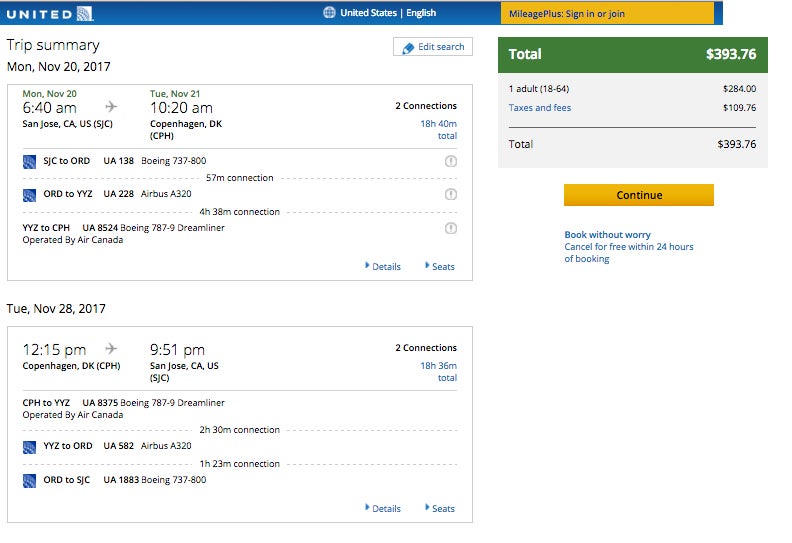Image resolution: width=792 pixels, height=543 pixels.
Task: Open the Taxes and fees link
Action: 539,108
